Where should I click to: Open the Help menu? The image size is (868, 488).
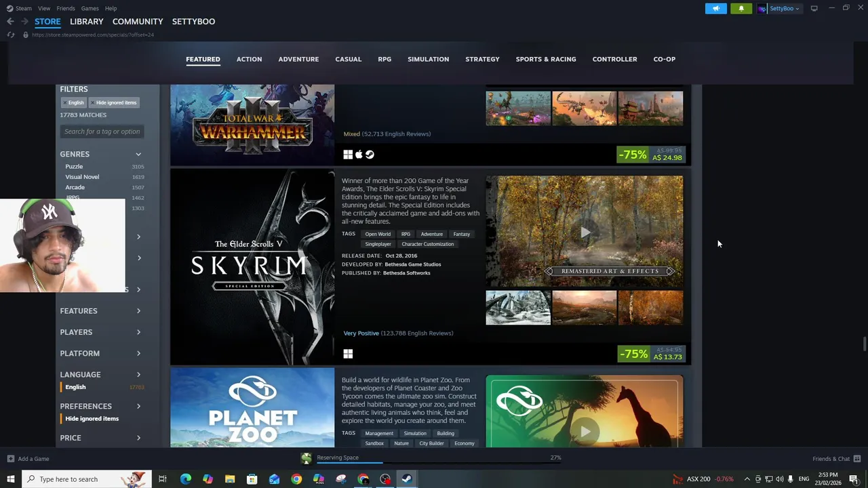click(x=111, y=8)
